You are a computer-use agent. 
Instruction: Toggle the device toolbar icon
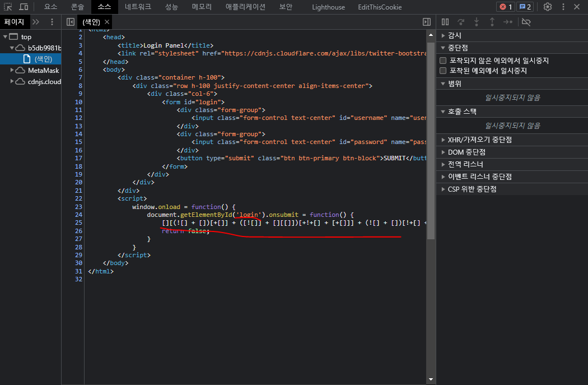[24, 7]
